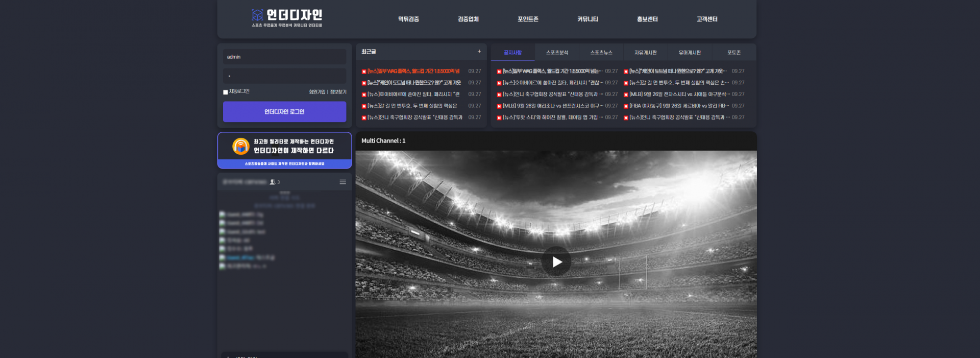This screenshot has width=980, height=358.
Task: Click the password input field
Action: click(x=284, y=76)
